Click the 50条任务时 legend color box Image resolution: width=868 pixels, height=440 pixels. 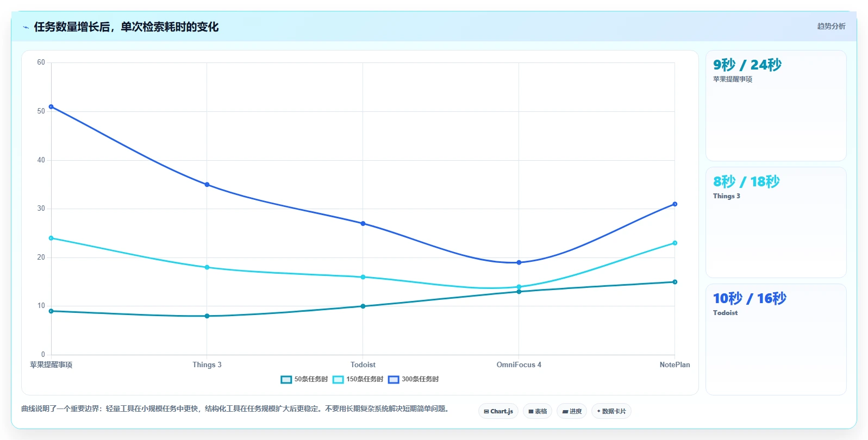click(286, 379)
